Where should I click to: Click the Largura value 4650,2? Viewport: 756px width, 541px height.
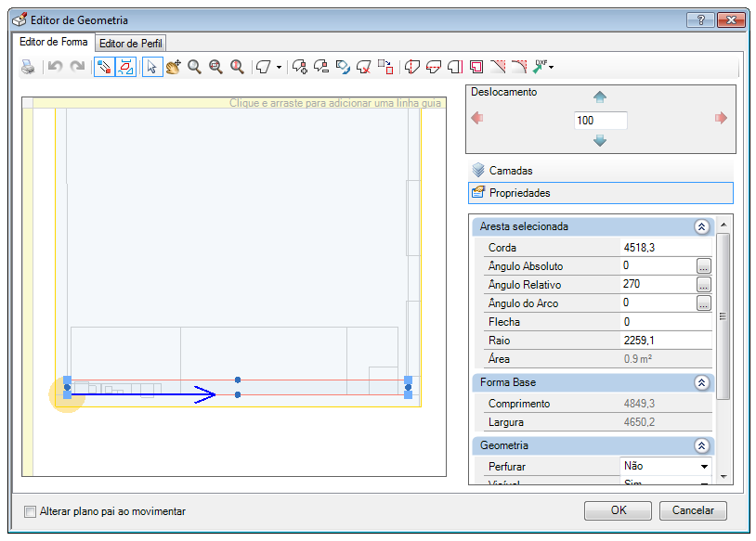pyautogui.click(x=666, y=422)
